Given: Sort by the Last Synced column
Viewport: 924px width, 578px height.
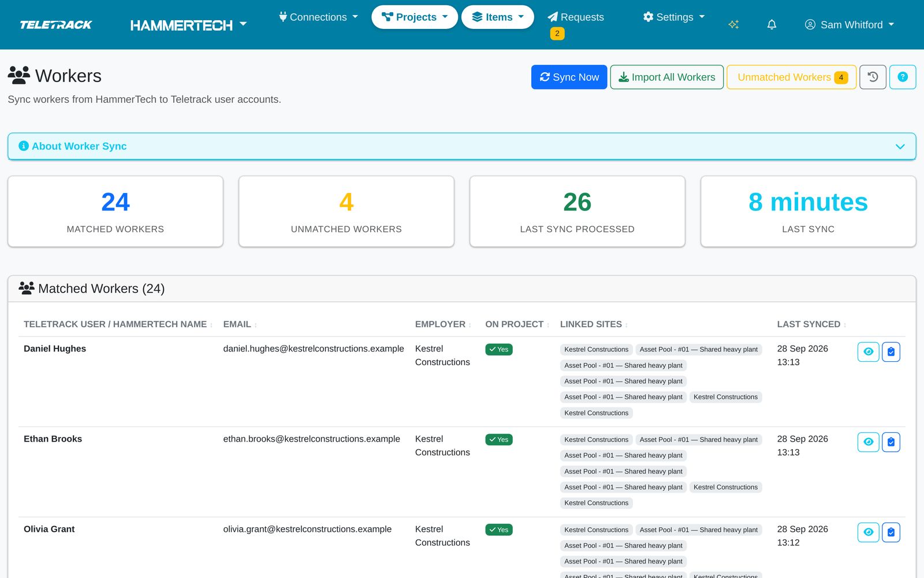Looking at the screenshot, I should [x=811, y=324].
